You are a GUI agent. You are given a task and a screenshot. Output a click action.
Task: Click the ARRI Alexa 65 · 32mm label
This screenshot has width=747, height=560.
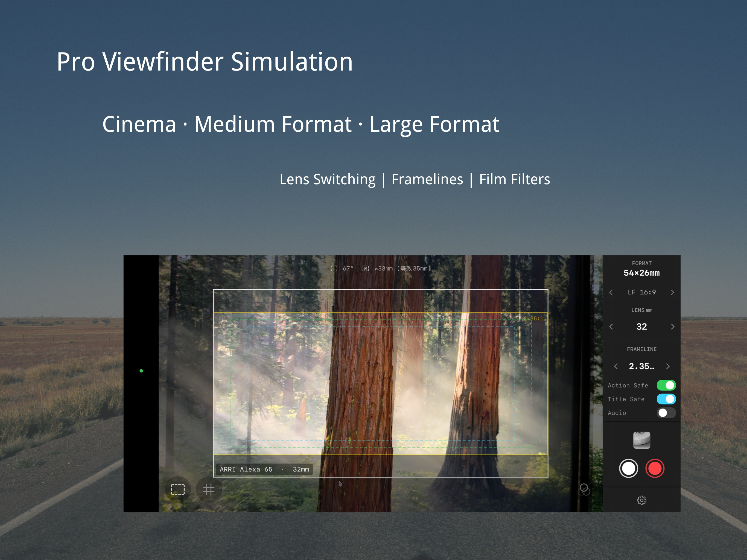point(264,469)
